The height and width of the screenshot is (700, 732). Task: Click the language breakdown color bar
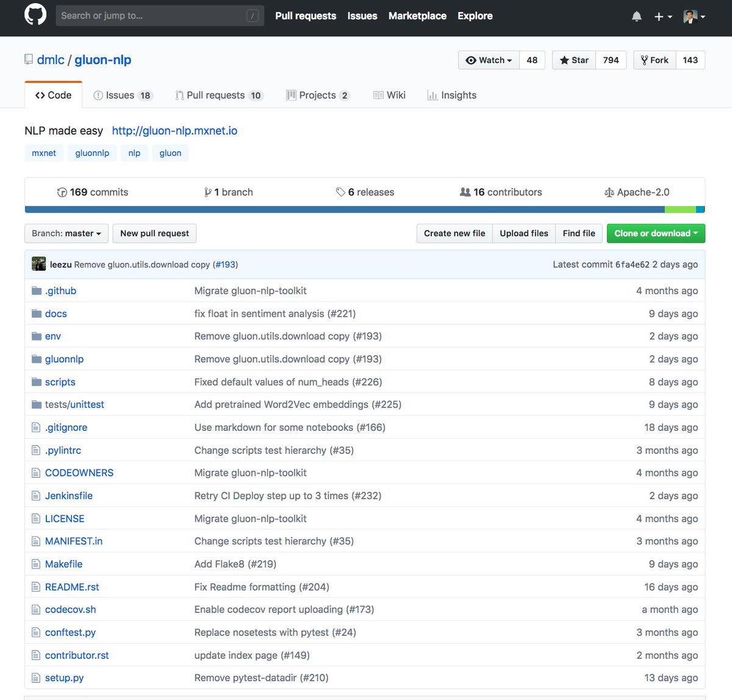[x=365, y=210]
